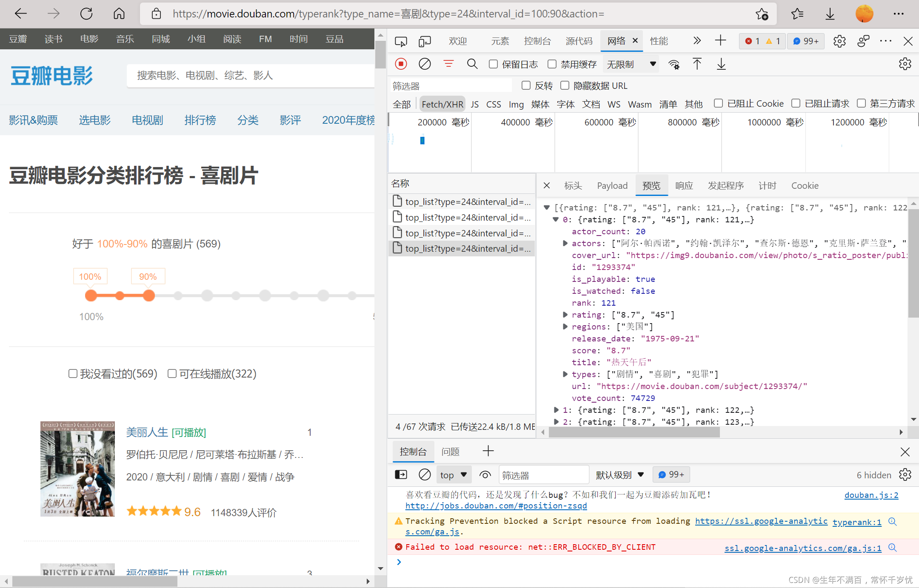Show more DevTools tabs chevron

tap(696, 41)
